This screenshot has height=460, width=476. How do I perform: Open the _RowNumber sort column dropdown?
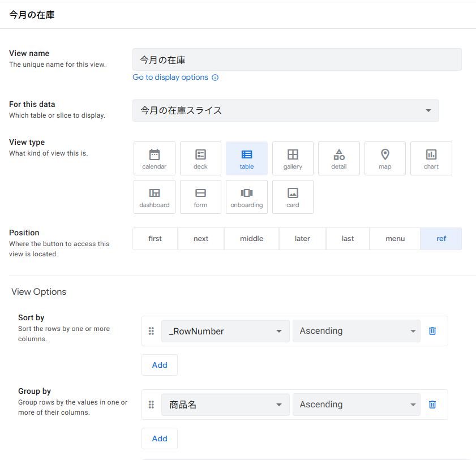(x=225, y=331)
